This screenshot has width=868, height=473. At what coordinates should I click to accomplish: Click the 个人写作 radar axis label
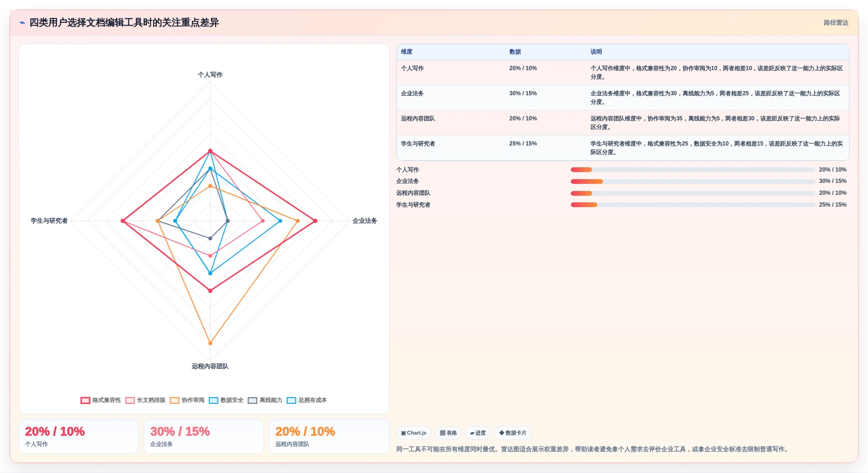pos(210,75)
